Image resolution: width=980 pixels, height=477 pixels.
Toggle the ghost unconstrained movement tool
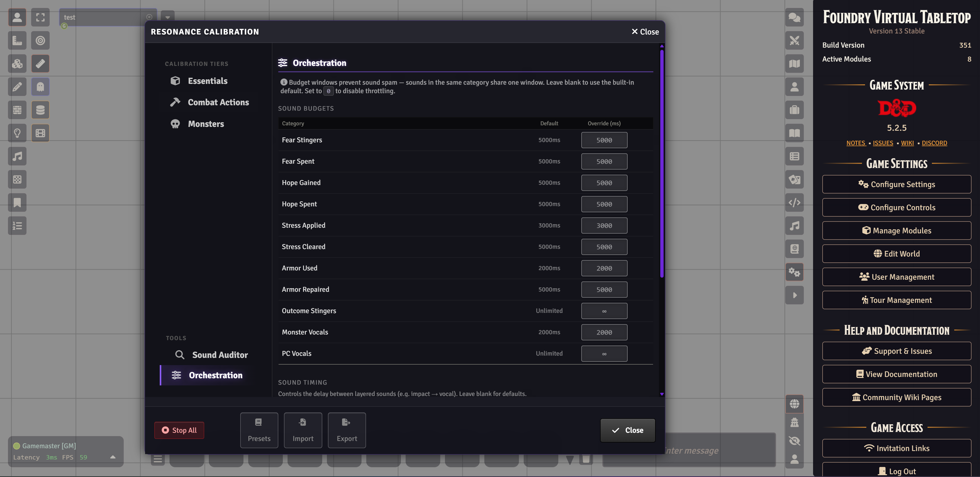pyautogui.click(x=40, y=87)
